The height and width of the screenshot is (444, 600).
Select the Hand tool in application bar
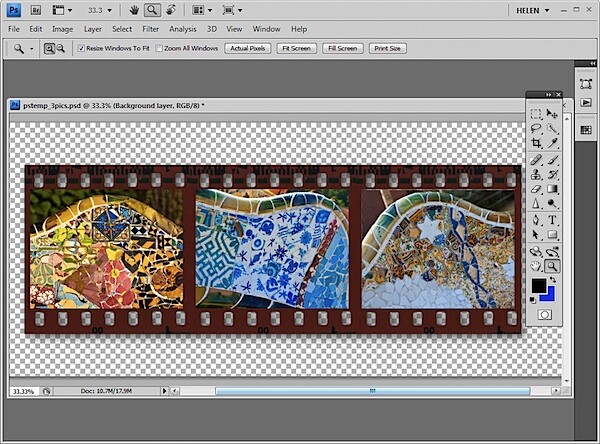tap(134, 10)
